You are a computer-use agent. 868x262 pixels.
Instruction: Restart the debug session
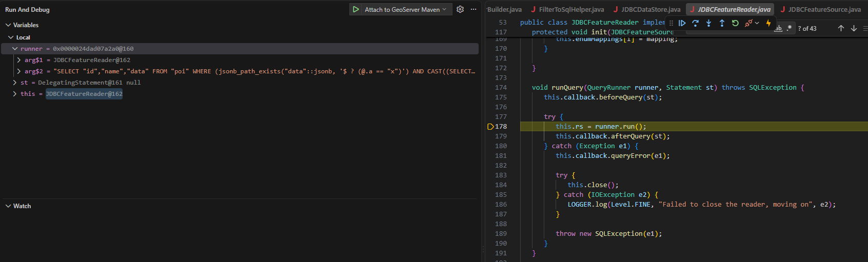point(735,23)
